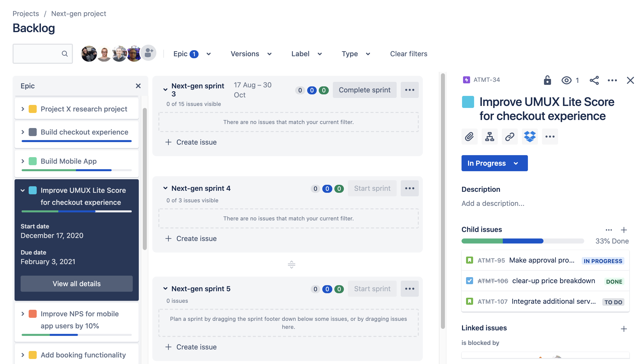The width and height of the screenshot is (638, 364).
Task: Toggle the Epic filter panel closed
Action: coord(139,86)
